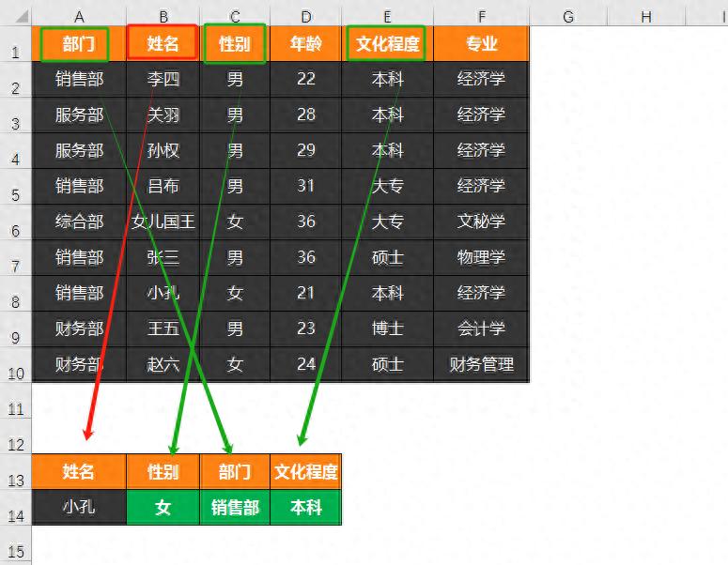Select column F header
The image size is (728, 565).
pos(481,17)
